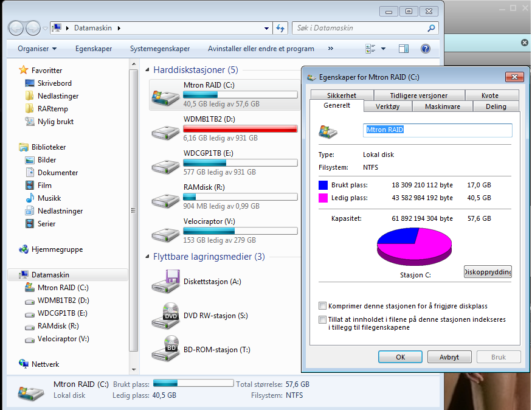532x410 pixels.
Task: Click the Film library icon in sidebar
Action: (30, 186)
